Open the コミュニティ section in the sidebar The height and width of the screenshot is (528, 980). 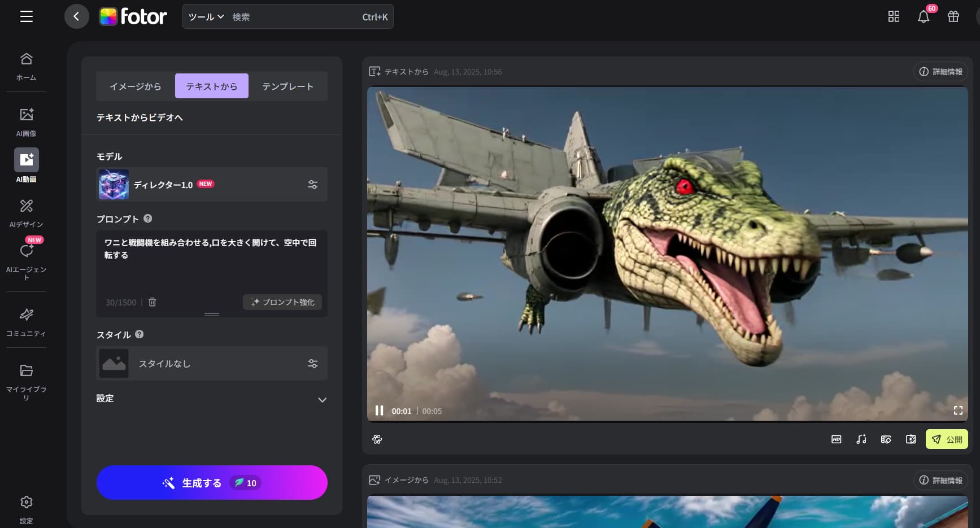pyautogui.click(x=26, y=315)
